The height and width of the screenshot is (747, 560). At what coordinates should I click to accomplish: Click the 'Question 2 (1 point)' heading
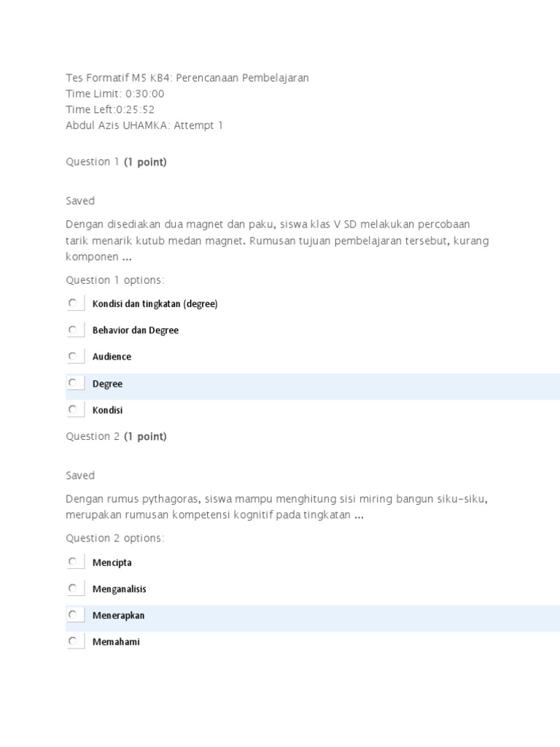click(116, 436)
